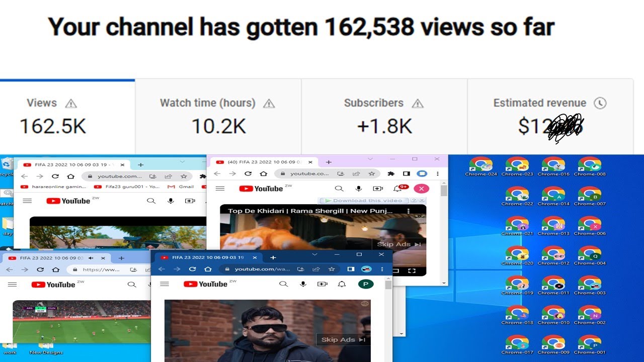Toggle the side panel in the dark blue Chrome window
The width and height of the screenshot is (644, 362).
tap(351, 269)
